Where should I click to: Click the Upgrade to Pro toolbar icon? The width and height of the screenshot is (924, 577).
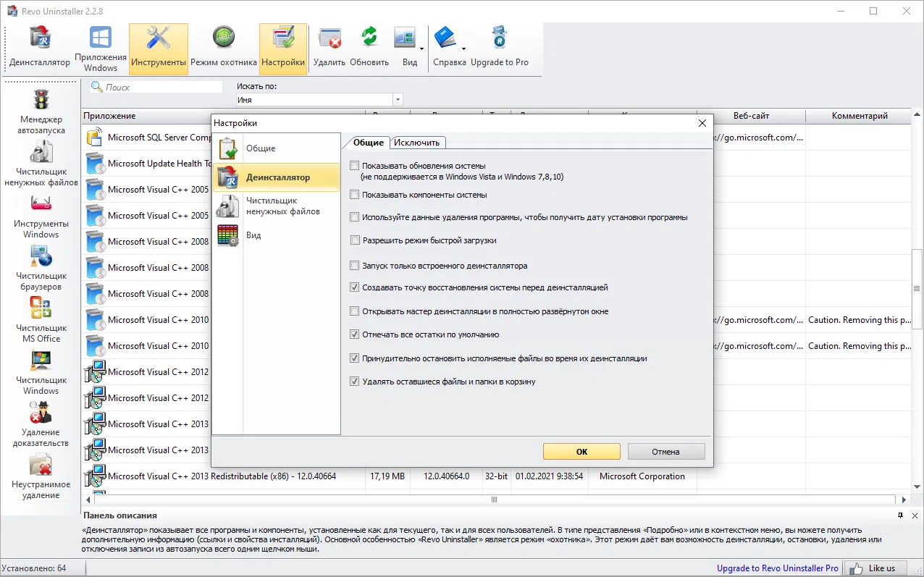[500, 48]
